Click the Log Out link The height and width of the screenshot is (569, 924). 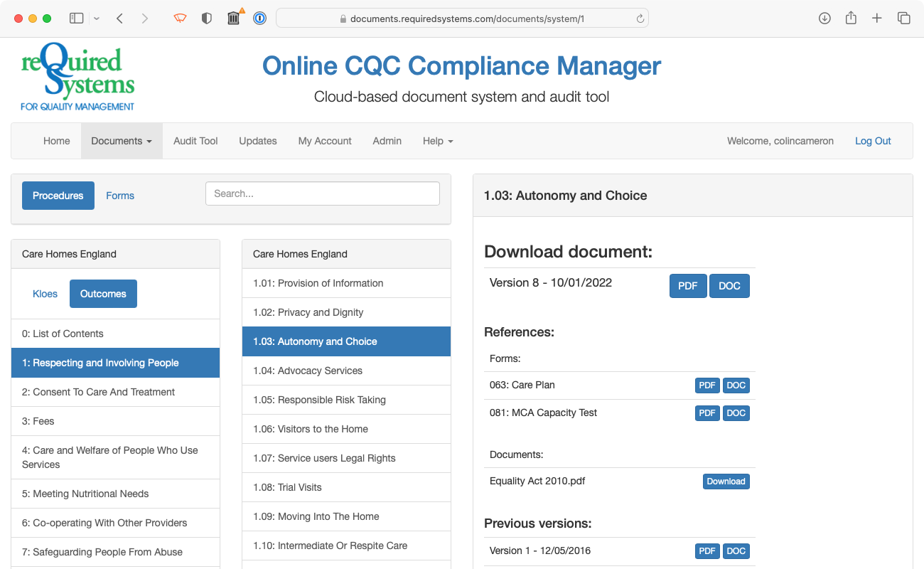click(x=873, y=141)
